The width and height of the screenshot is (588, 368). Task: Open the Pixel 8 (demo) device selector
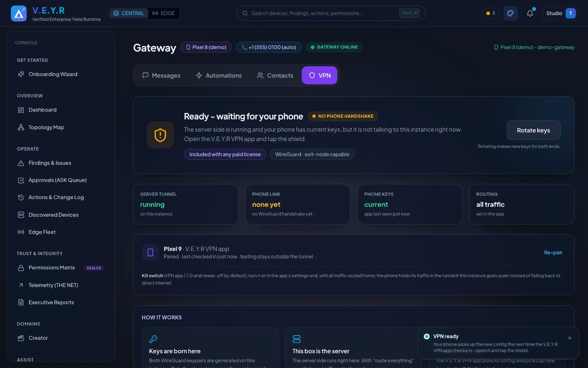(206, 47)
